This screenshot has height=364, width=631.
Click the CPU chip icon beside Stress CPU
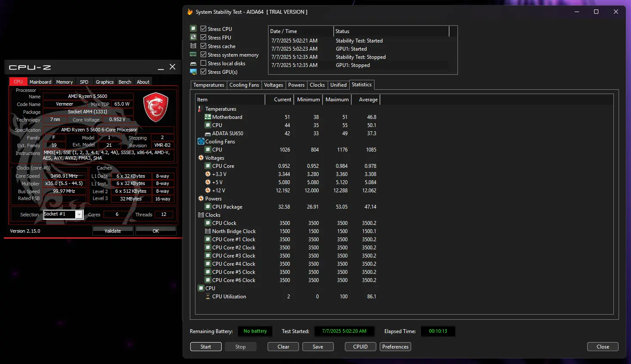click(193, 29)
